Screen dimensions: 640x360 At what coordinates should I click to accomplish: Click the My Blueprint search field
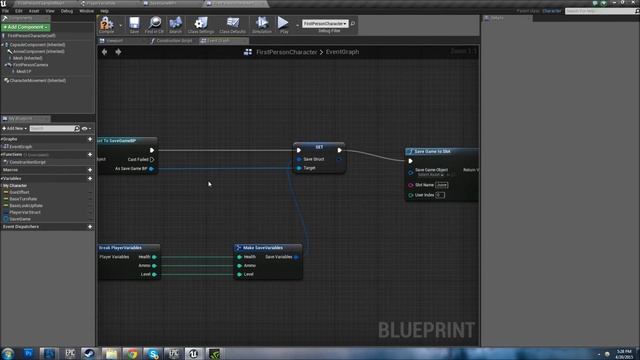(53, 129)
